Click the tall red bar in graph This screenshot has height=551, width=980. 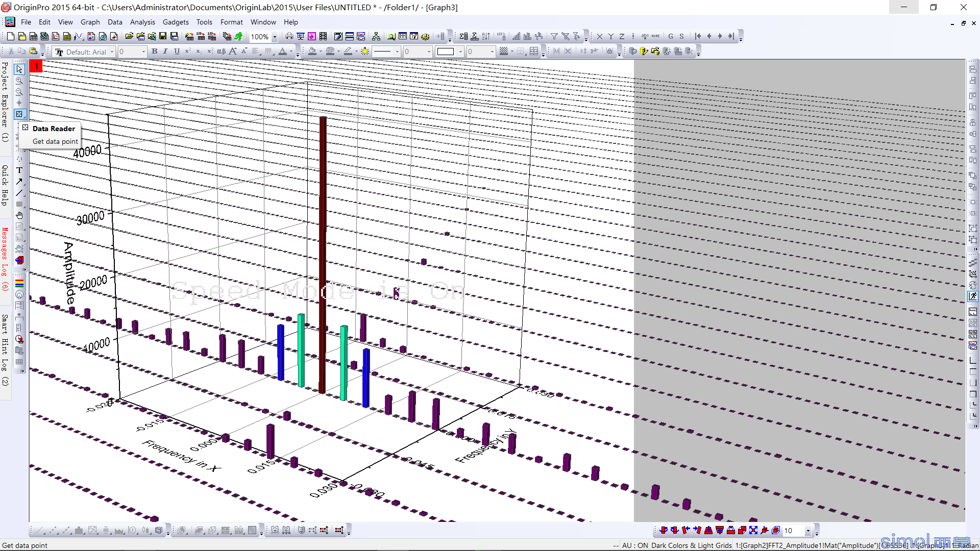pos(323,254)
